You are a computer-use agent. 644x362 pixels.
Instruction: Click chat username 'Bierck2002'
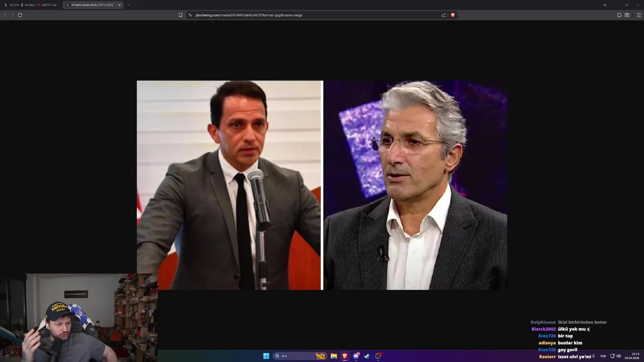(x=544, y=329)
